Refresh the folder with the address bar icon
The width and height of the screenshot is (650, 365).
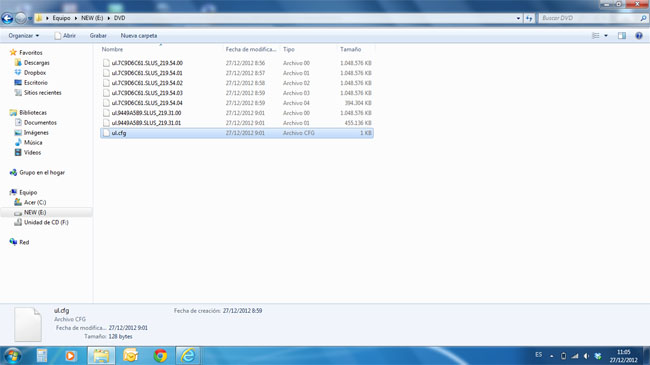[x=529, y=18]
